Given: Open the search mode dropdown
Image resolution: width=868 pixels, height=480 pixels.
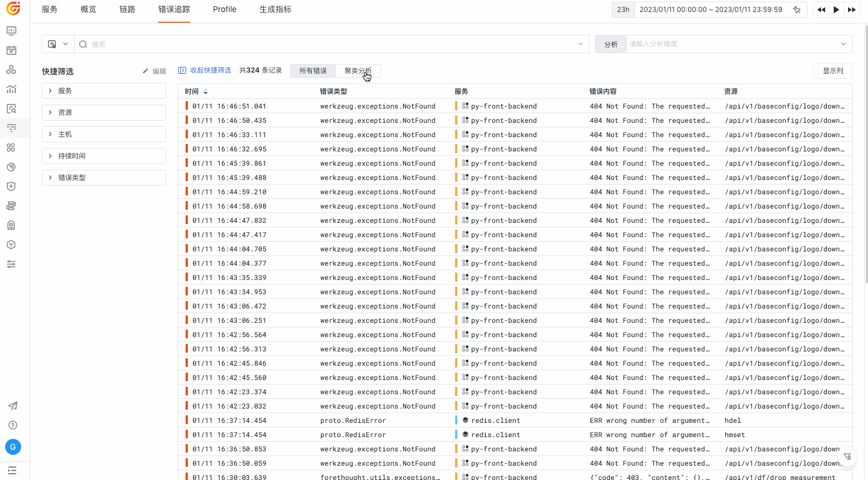Looking at the screenshot, I should coord(58,44).
